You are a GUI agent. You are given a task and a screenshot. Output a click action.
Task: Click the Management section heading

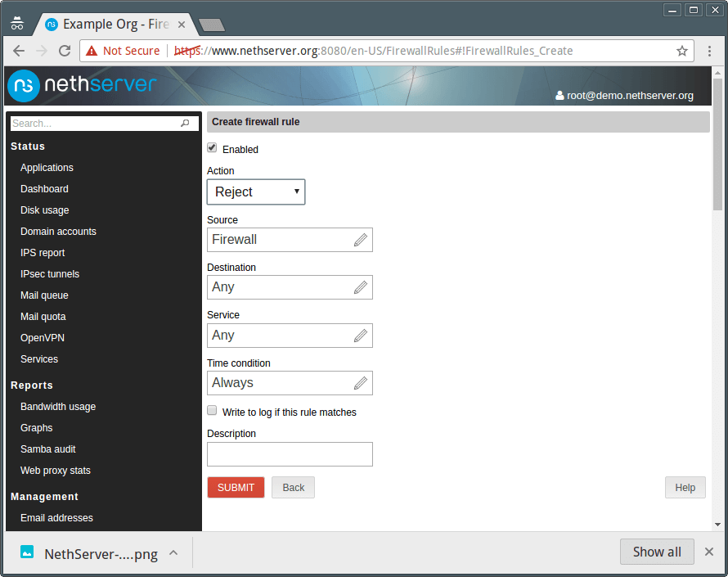tap(44, 497)
